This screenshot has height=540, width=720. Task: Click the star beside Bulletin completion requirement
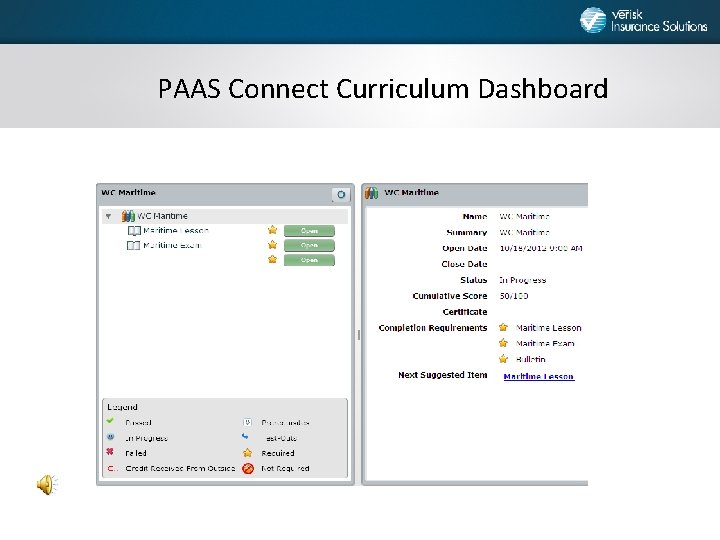point(503,359)
